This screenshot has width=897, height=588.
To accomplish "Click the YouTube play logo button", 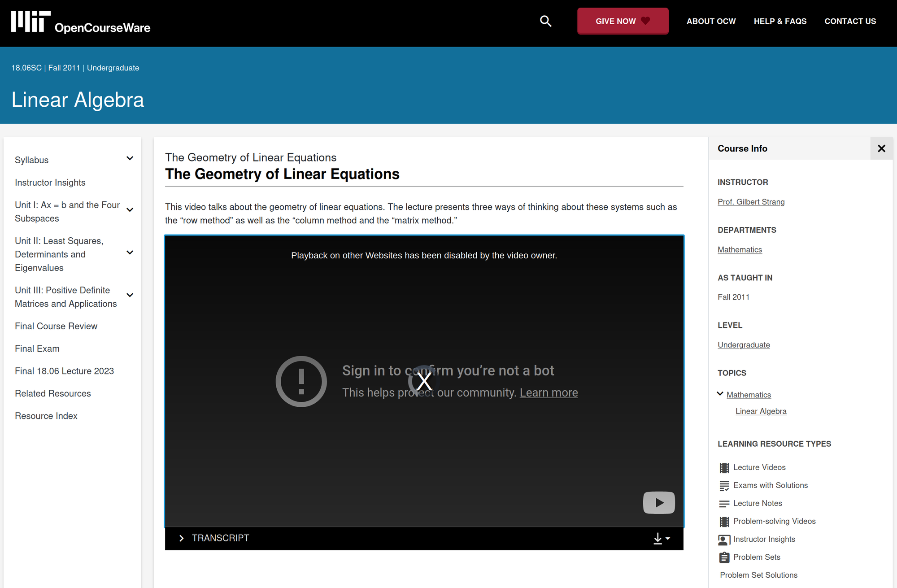I will coord(659,502).
